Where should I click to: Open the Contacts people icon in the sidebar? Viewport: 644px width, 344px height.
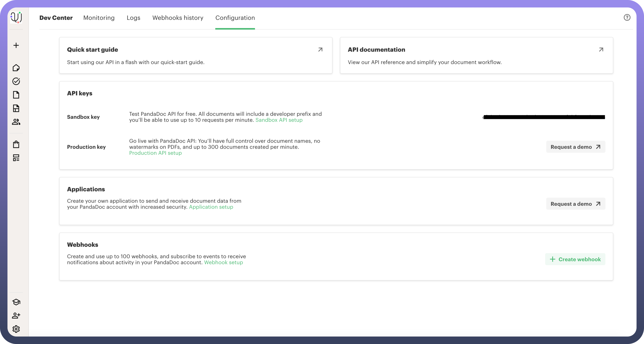click(16, 122)
